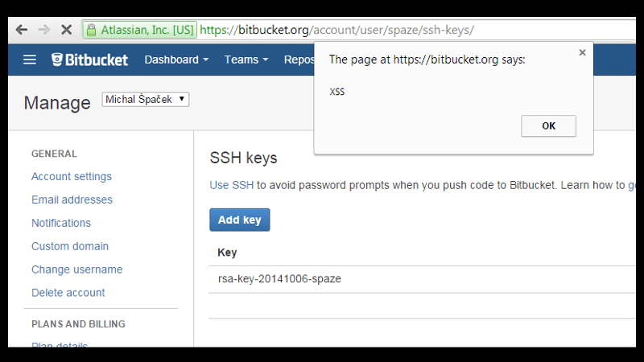Open Notifications settings link
The width and height of the screenshot is (644, 362).
[61, 223]
